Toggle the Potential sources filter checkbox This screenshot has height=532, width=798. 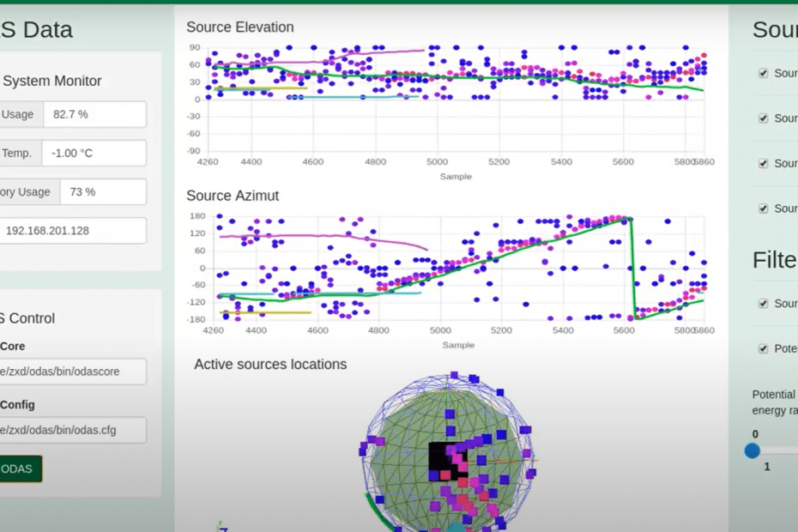pos(763,348)
